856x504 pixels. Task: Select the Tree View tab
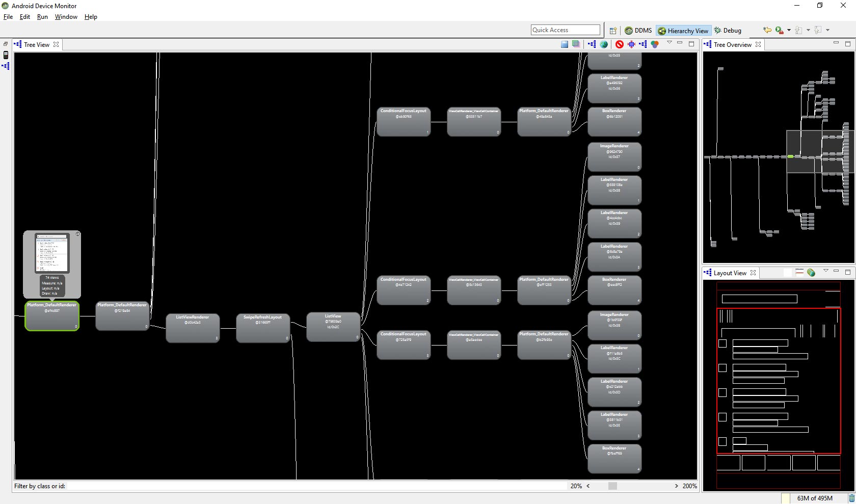tap(36, 44)
